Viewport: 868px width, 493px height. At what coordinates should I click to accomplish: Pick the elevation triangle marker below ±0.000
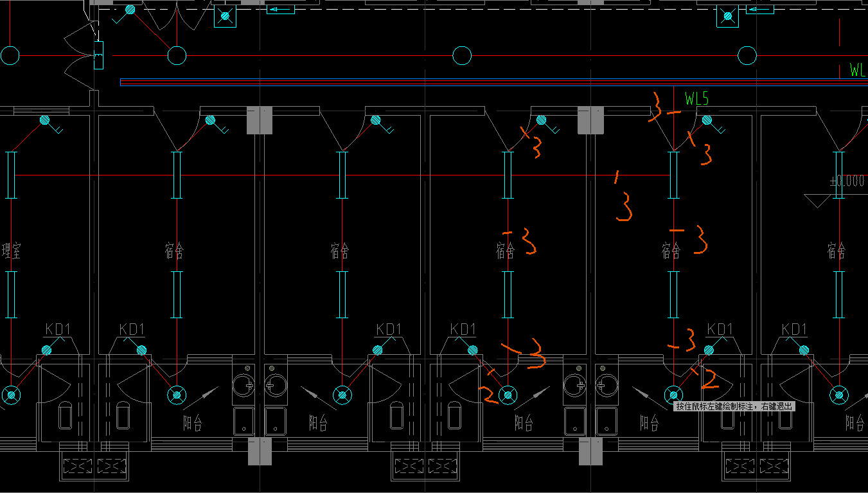pyautogui.click(x=818, y=201)
